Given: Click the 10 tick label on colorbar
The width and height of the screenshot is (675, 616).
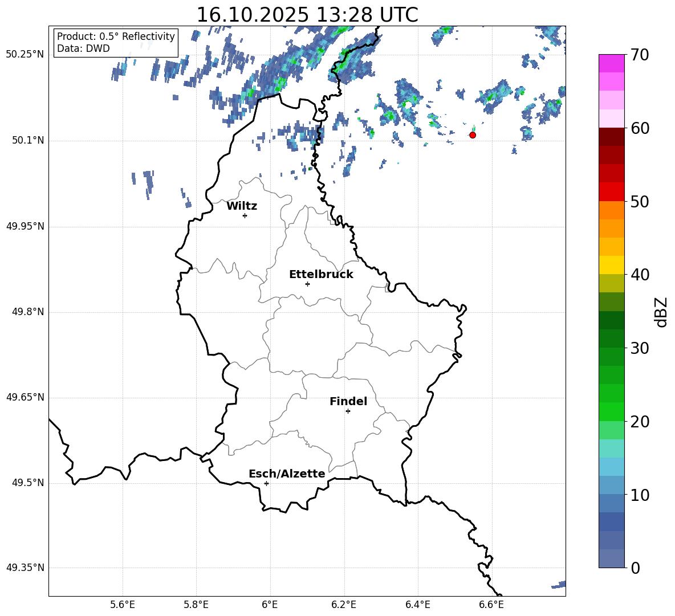Looking at the screenshot, I should pos(640,495).
